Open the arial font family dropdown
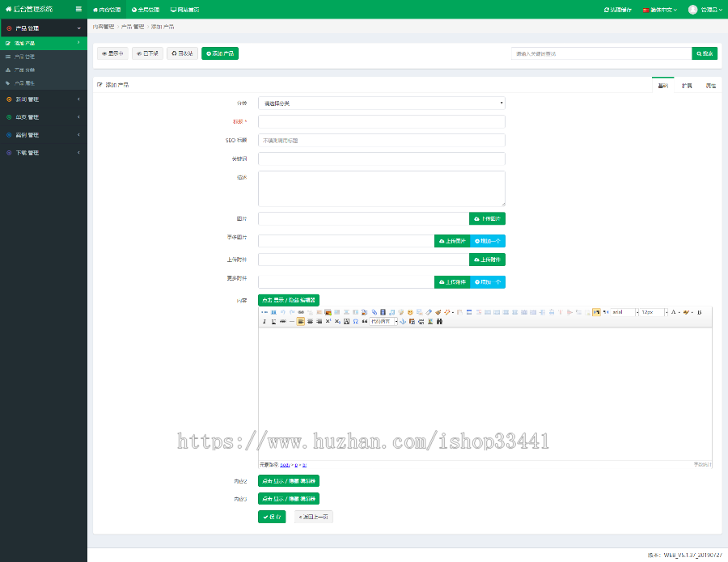This screenshot has width=728, height=562. point(624,312)
